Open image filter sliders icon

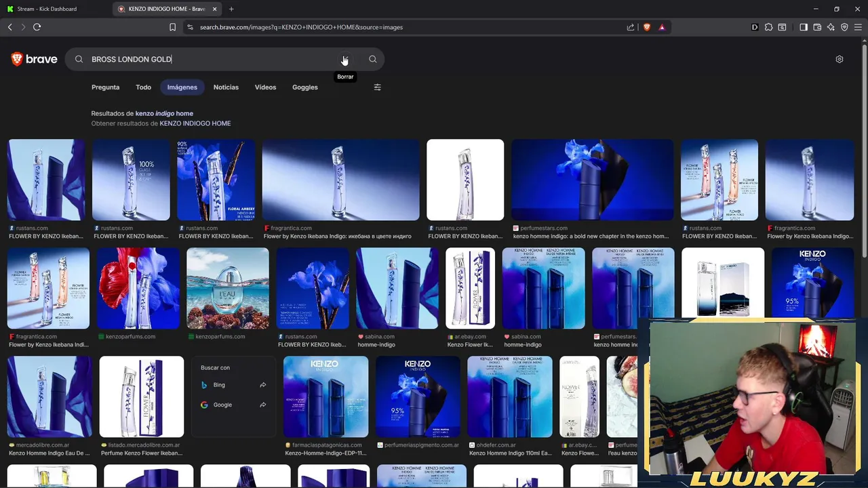[x=378, y=87]
